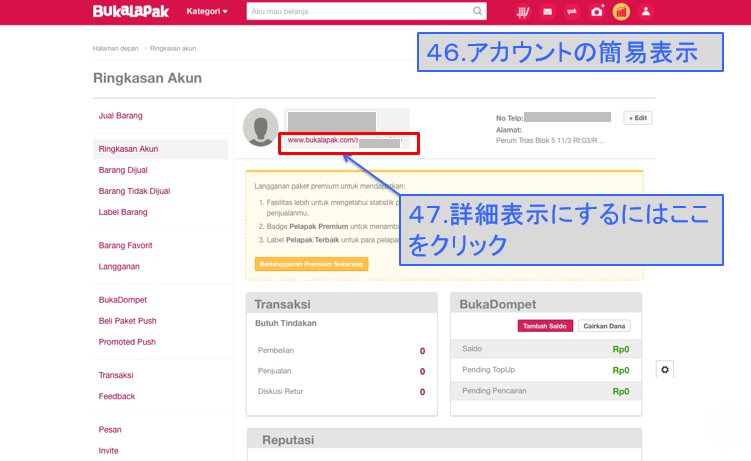
Task: Click Berlangganan Premium Sekarang button
Action: pos(311,264)
